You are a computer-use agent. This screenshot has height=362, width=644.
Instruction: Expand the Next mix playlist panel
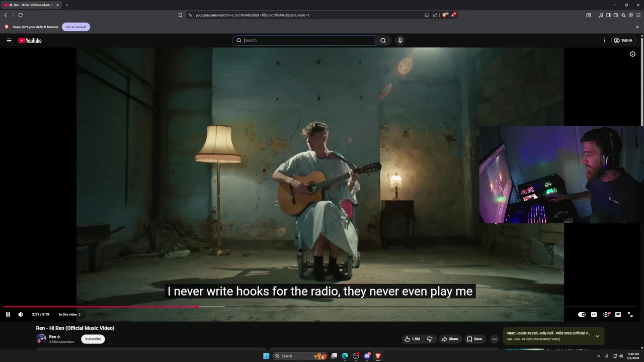point(597,336)
